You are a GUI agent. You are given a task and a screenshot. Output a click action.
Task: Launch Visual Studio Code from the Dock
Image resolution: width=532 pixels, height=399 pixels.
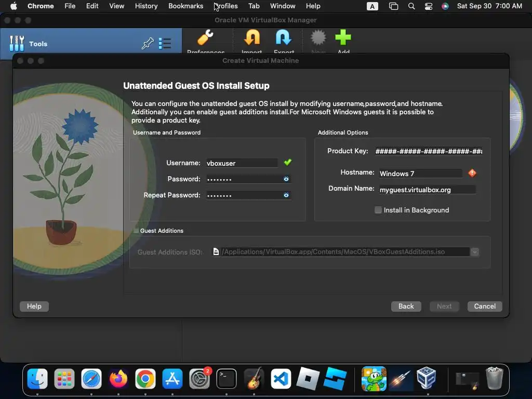point(281,379)
